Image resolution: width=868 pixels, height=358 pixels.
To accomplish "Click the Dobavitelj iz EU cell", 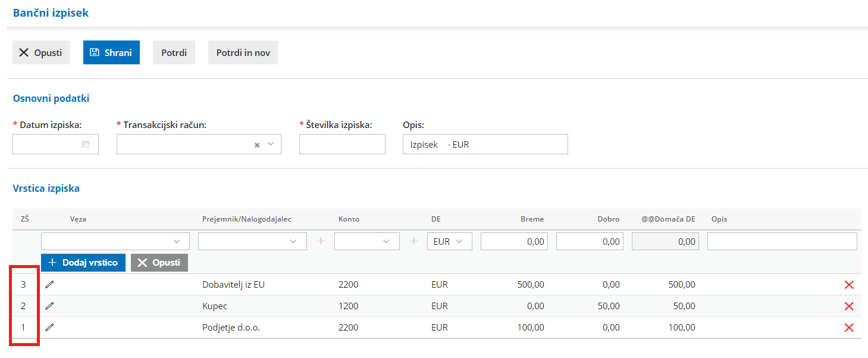I will 233,285.
